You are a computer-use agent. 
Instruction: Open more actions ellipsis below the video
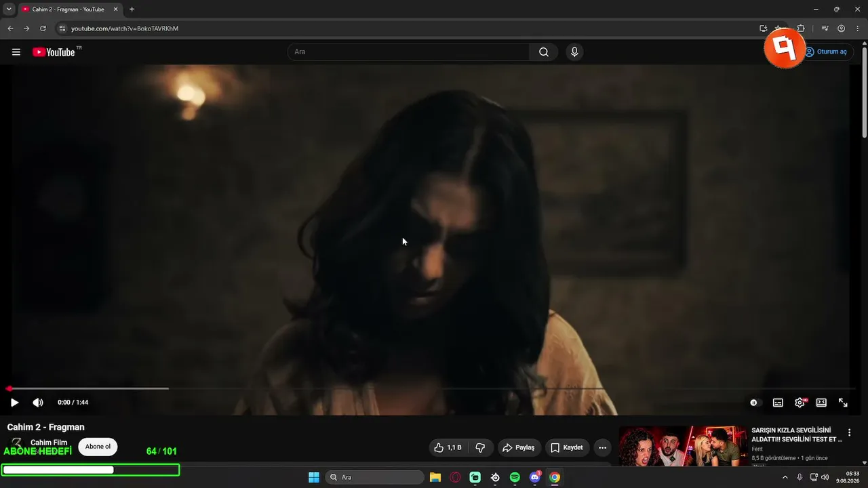pyautogui.click(x=602, y=447)
